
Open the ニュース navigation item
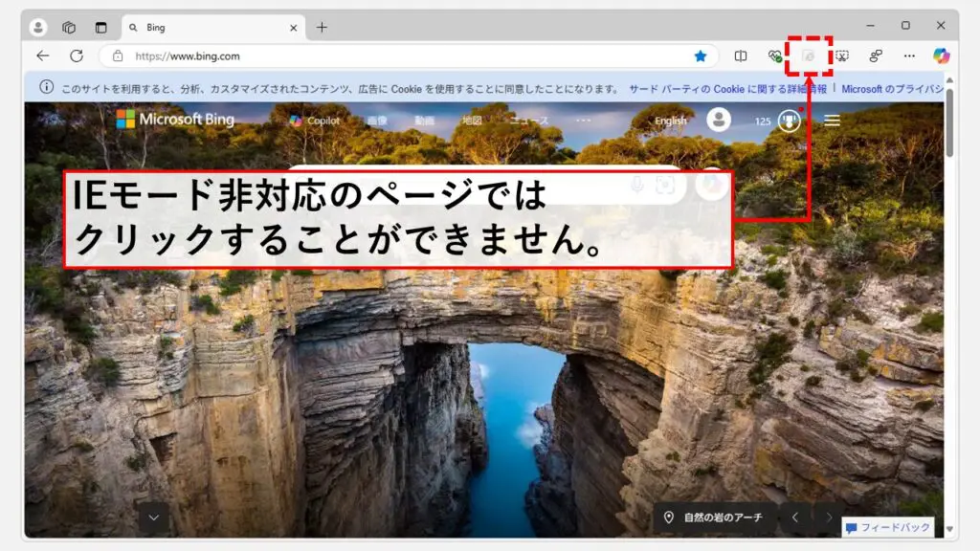click(x=528, y=121)
